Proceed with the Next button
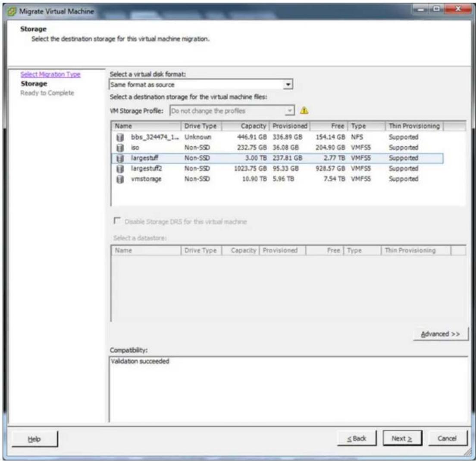 point(402,438)
